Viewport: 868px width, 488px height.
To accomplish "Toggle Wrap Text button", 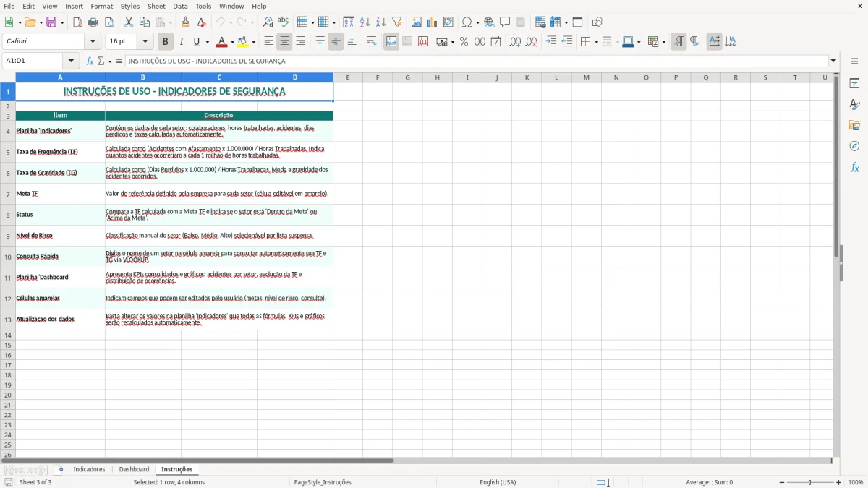I will pyautogui.click(x=372, y=42).
